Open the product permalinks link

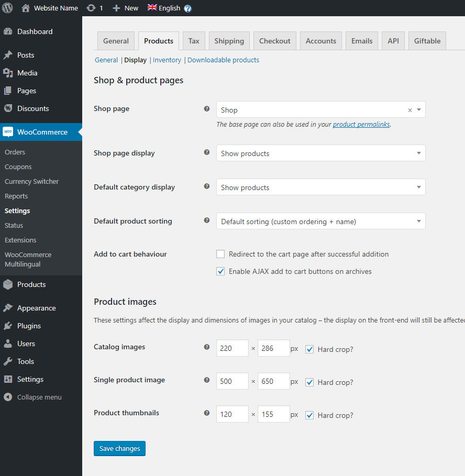(361, 125)
